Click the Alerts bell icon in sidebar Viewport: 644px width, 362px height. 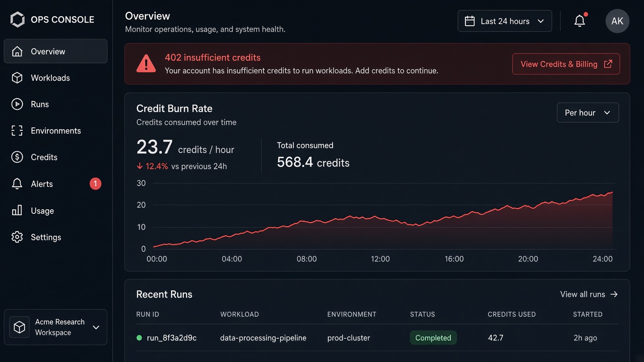point(17,184)
